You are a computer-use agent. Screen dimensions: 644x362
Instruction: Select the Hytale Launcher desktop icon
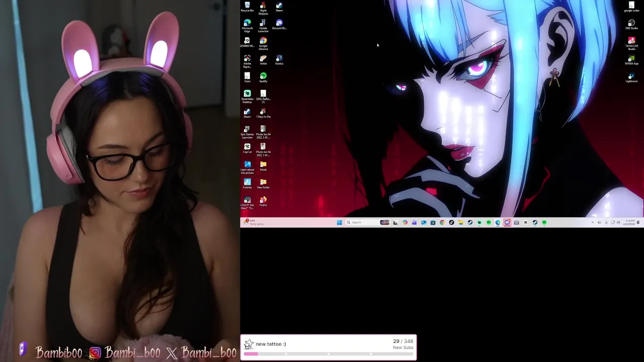pyautogui.click(x=263, y=26)
